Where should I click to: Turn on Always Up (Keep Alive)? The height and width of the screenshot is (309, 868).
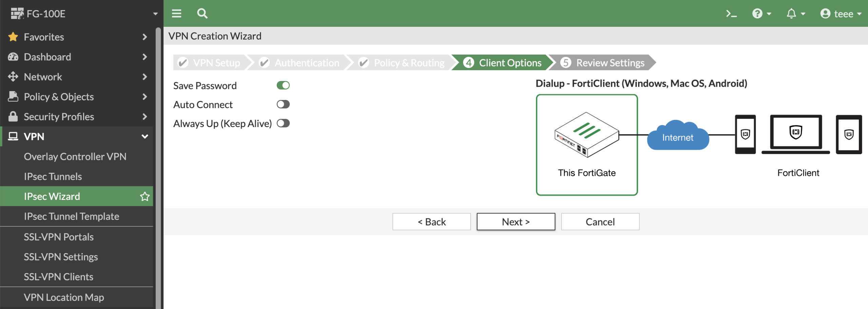pos(283,123)
